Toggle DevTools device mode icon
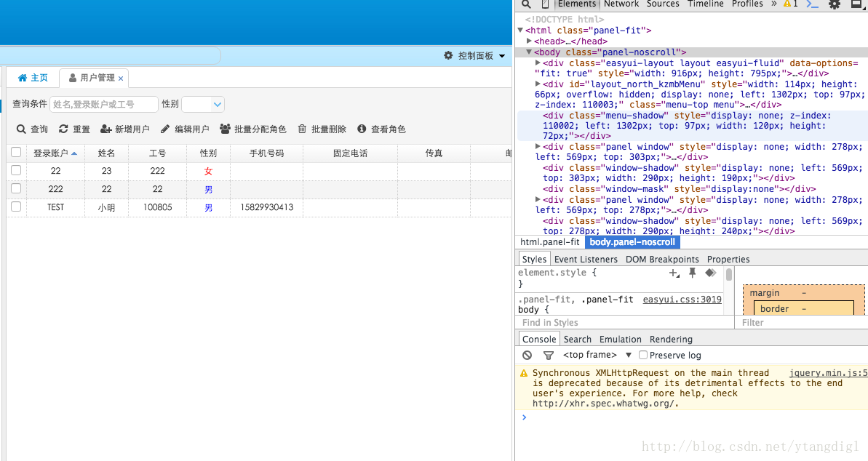 tap(545, 4)
